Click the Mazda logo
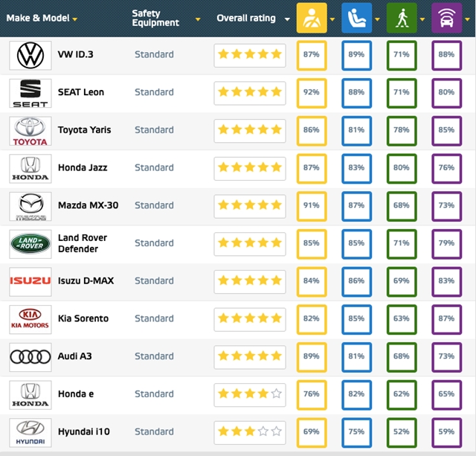The width and height of the screenshot is (476, 456). tap(30, 206)
